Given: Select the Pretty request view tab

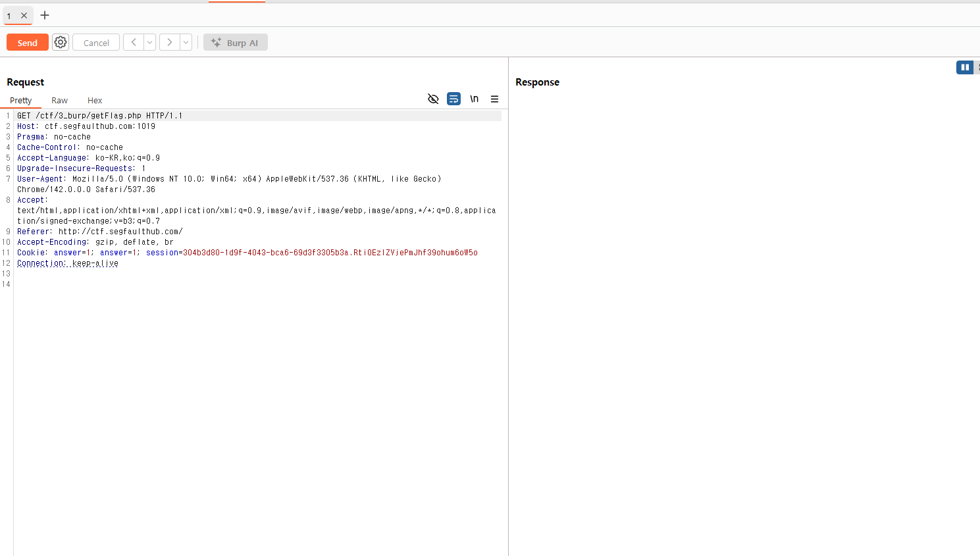Looking at the screenshot, I should (21, 101).
